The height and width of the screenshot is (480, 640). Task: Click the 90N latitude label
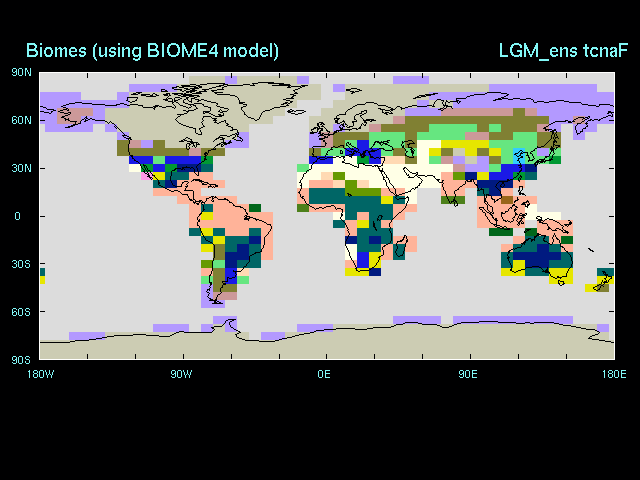click(x=21, y=73)
